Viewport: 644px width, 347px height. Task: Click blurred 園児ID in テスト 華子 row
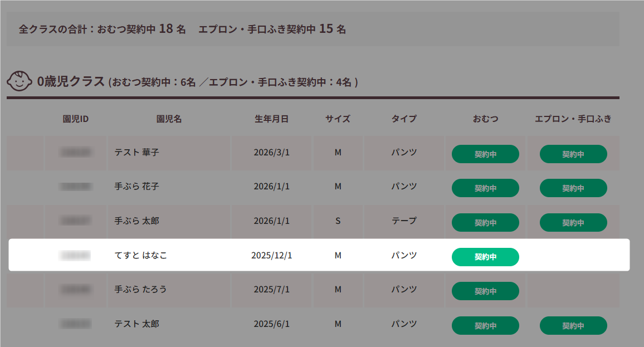tap(76, 153)
